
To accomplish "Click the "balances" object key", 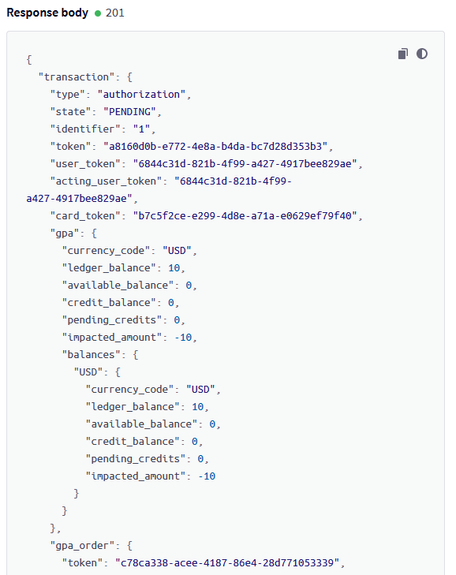I will (91, 355).
